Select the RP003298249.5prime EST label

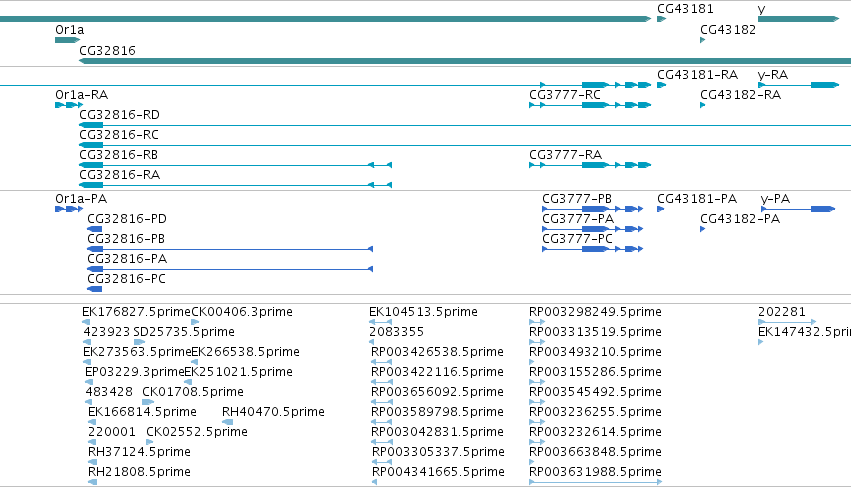[595, 312]
